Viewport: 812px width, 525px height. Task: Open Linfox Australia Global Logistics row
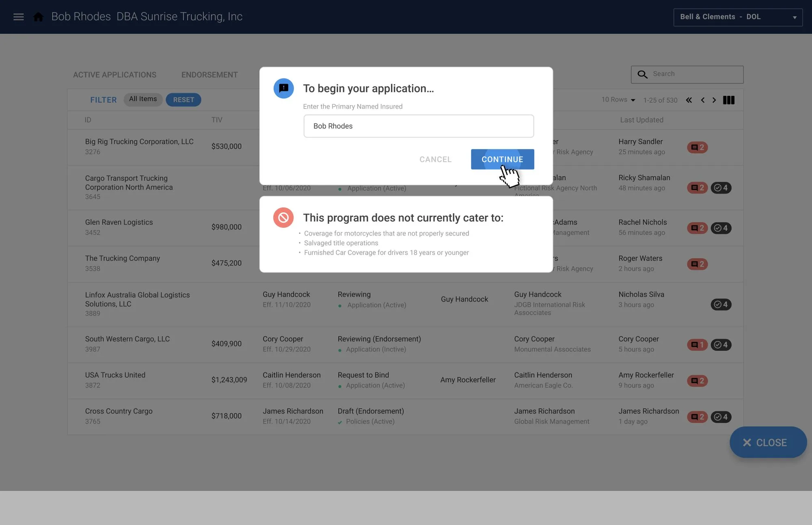(405, 305)
